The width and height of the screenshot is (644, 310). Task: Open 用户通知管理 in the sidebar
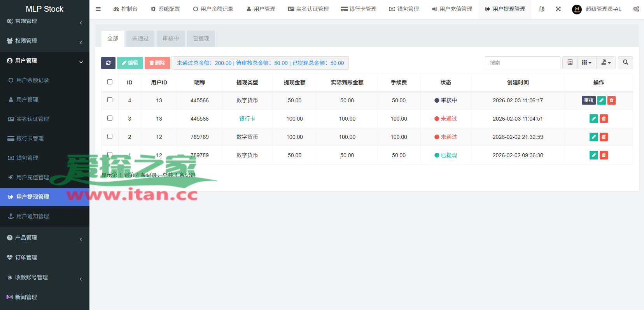(33, 216)
